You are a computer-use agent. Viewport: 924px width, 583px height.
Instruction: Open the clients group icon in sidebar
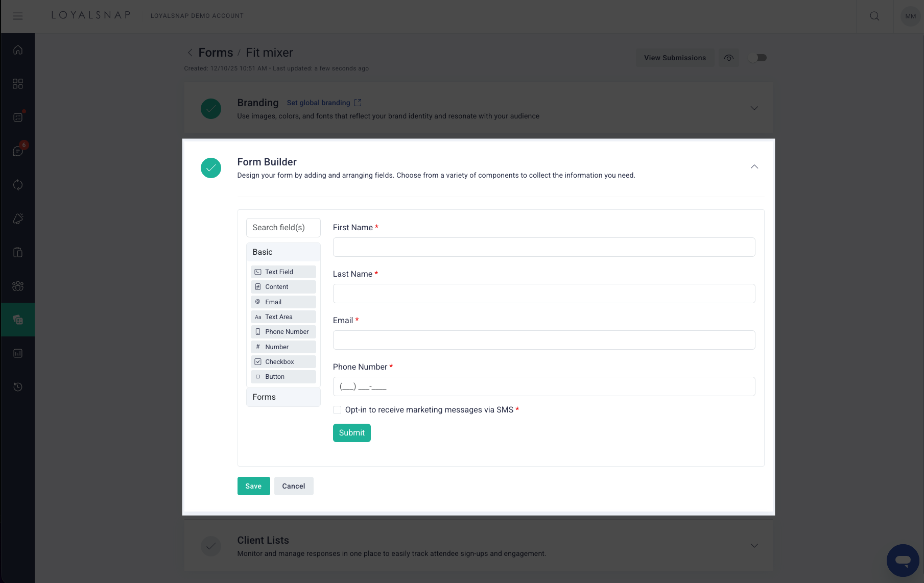pyautogui.click(x=18, y=286)
